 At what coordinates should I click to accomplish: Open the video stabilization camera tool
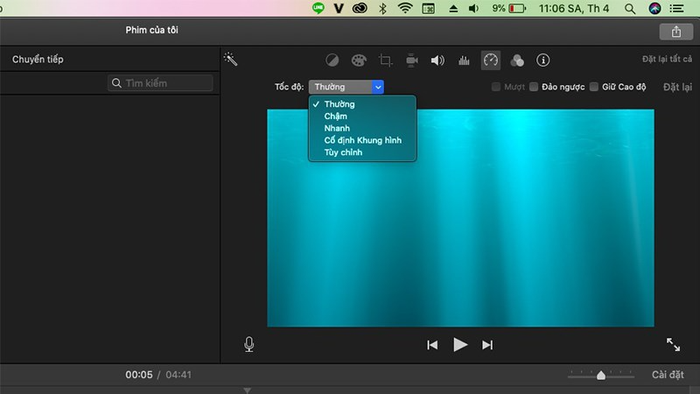(412, 60)
